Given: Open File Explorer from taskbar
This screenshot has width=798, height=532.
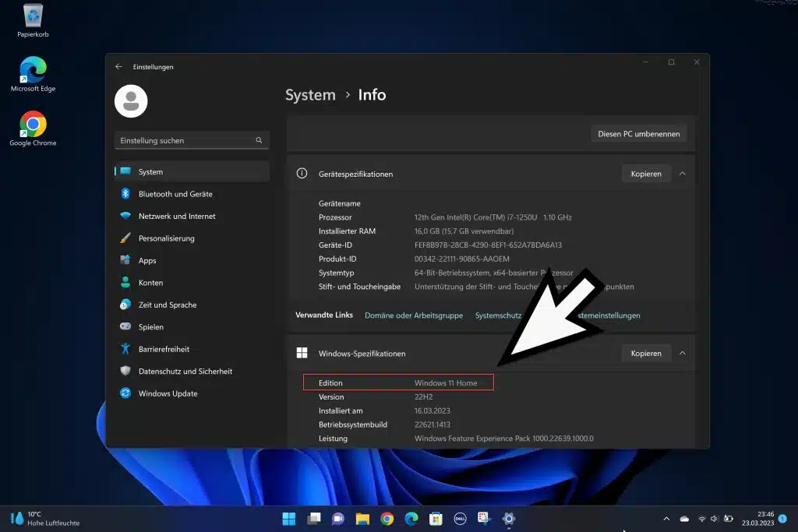Looking at the screenshot, I should pos(362,519).
